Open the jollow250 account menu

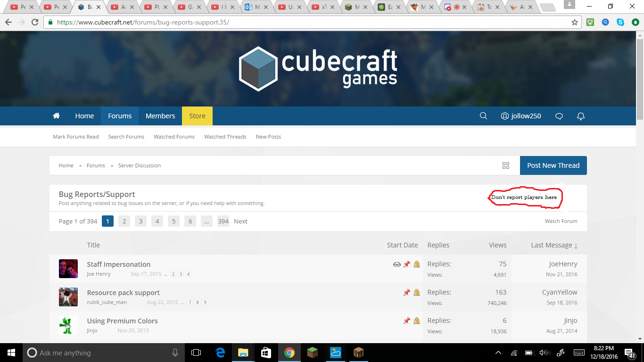521,116
